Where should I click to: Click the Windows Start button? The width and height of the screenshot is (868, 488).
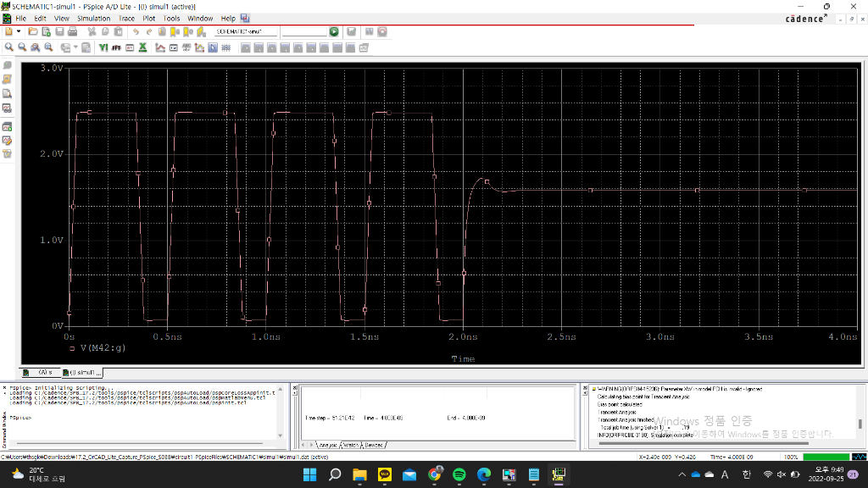click(309, 476)
